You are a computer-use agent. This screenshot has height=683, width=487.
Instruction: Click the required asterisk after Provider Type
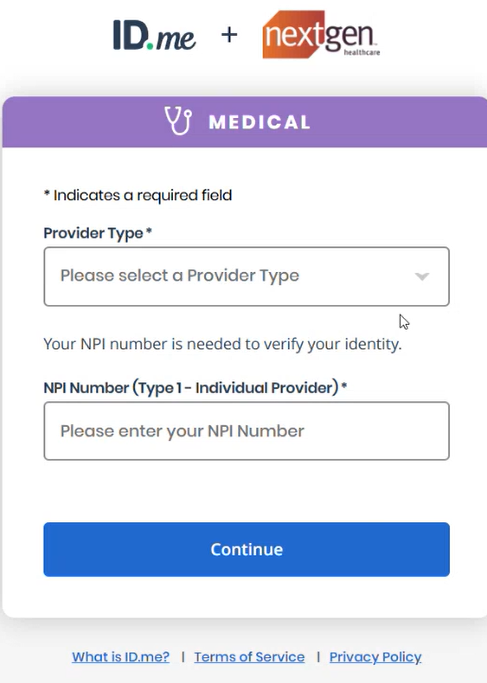[149, 230]
